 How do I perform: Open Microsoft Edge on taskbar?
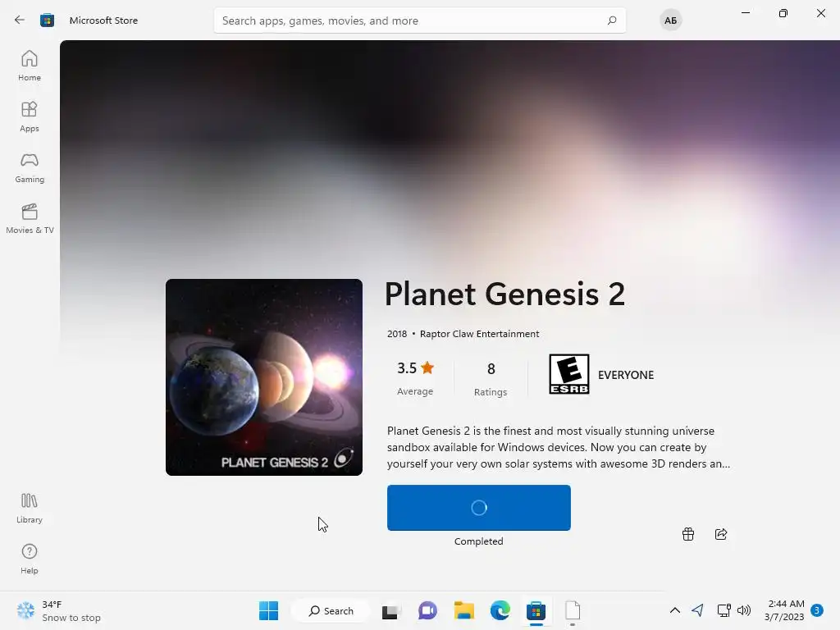[x=500, y=610]
